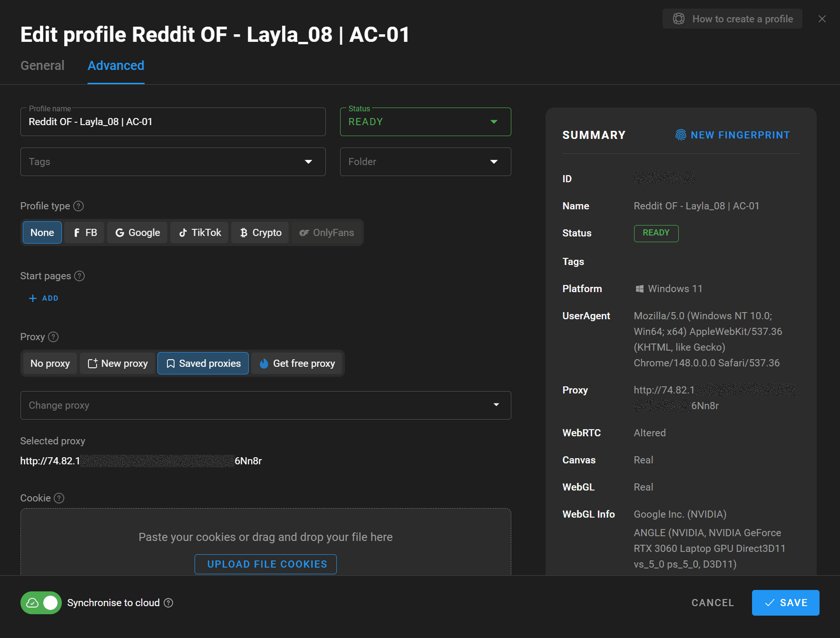Show help for Proxy section
This screenshot has width=840, height=638.
(x=54, y=337)
